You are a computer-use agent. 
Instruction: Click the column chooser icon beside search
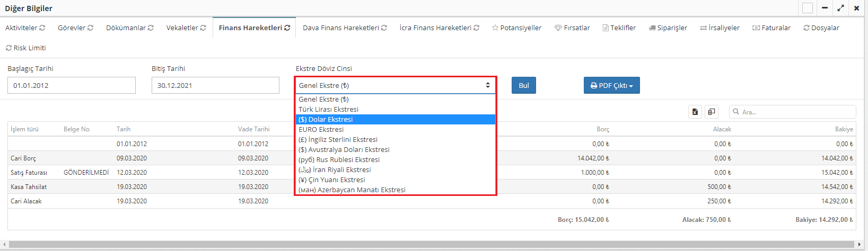712,112
